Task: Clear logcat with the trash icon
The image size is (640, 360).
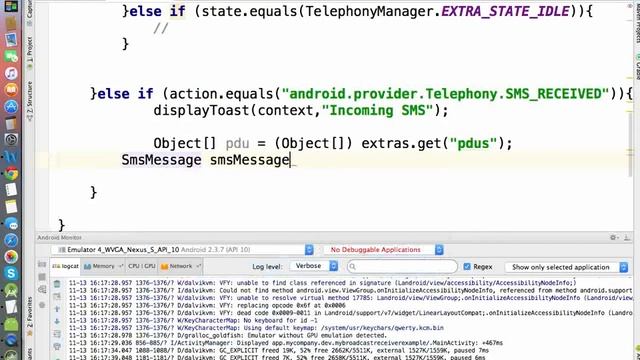Action: tap(57, 284)
